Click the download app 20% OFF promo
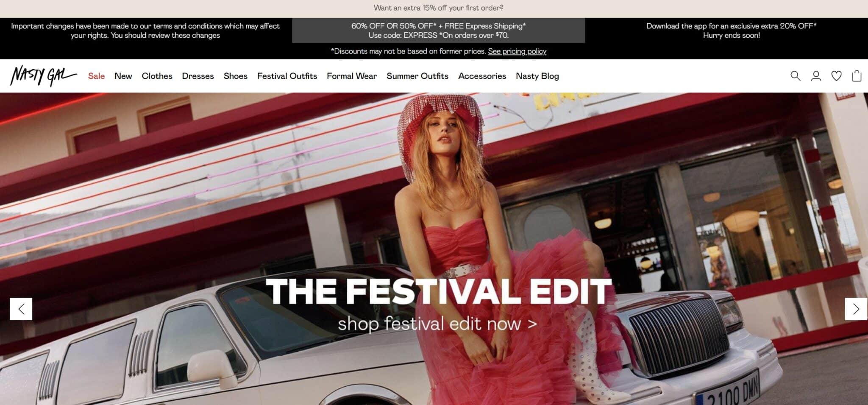The image size is (868, 405). tap(731, 31)
